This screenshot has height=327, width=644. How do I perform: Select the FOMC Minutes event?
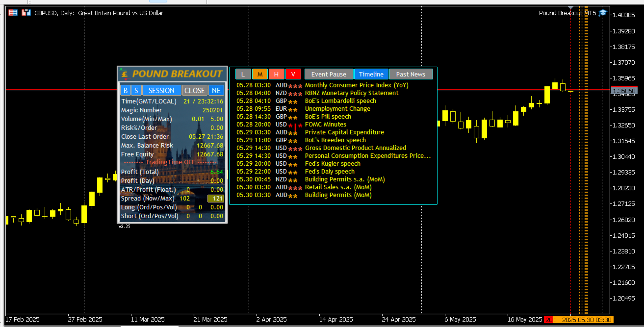click(x=326, y=125)
